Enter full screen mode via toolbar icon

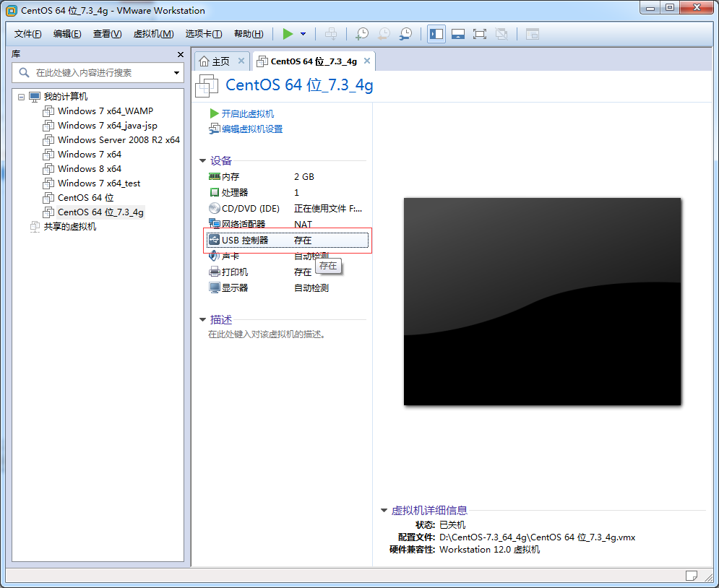click(480, 34)
